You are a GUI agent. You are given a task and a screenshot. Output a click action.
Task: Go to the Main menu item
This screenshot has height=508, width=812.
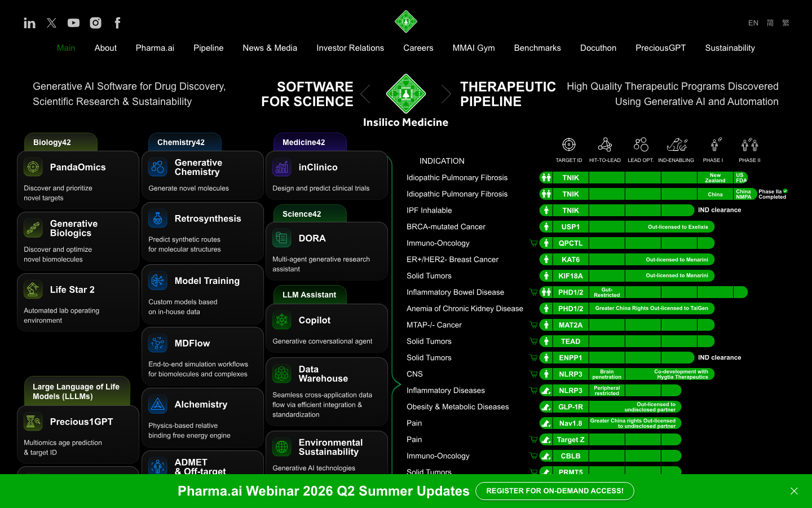[x=66, y=48]
